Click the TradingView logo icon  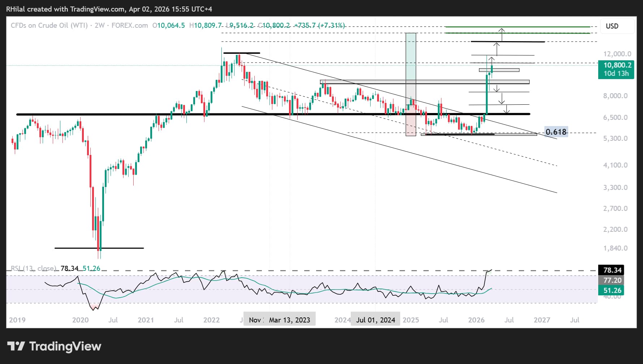(16, 346)
